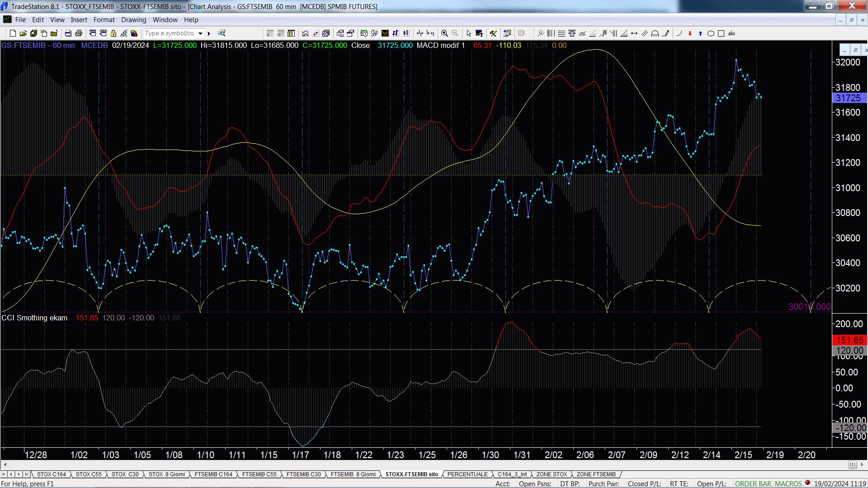The image size is (868, 488).
Task: Click the colored cubes toolbar icon
Action: pos(134,33)
